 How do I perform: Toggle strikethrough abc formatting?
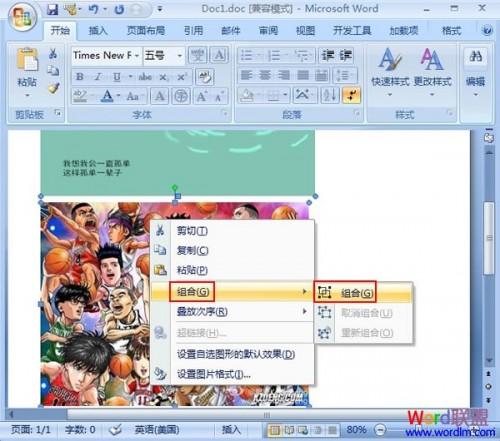tap(145, 77)
